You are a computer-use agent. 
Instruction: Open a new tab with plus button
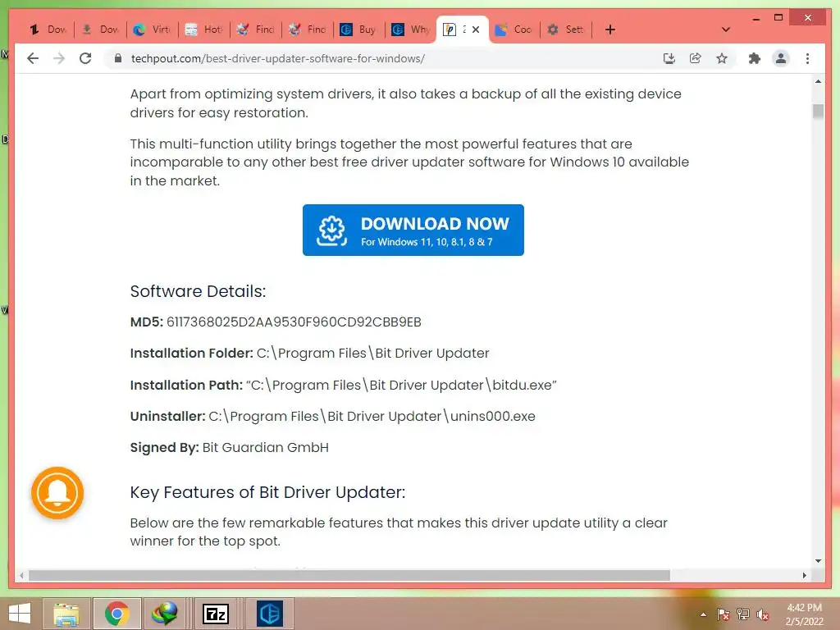pyautogui.click(x=610, y=30)
